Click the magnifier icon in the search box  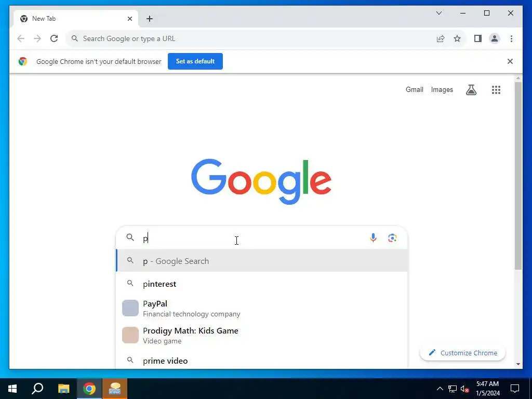point(130,237)
